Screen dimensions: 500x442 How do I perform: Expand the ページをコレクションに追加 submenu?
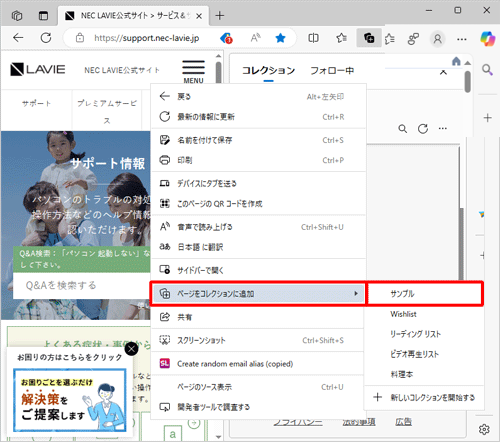coord(258,294)
